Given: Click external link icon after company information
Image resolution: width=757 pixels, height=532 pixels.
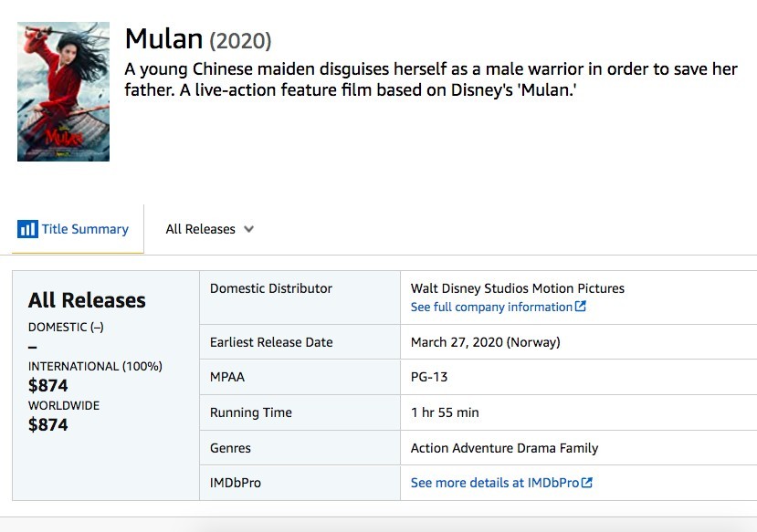Looking at the screenshot, I should 581,307.
